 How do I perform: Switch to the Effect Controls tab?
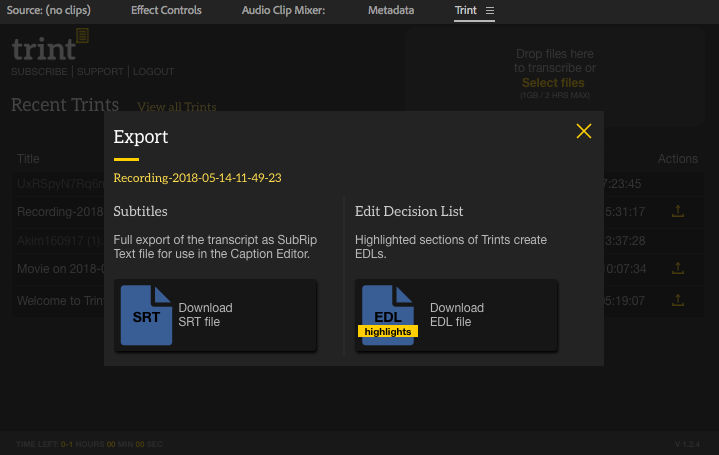[x=166, y=10]
